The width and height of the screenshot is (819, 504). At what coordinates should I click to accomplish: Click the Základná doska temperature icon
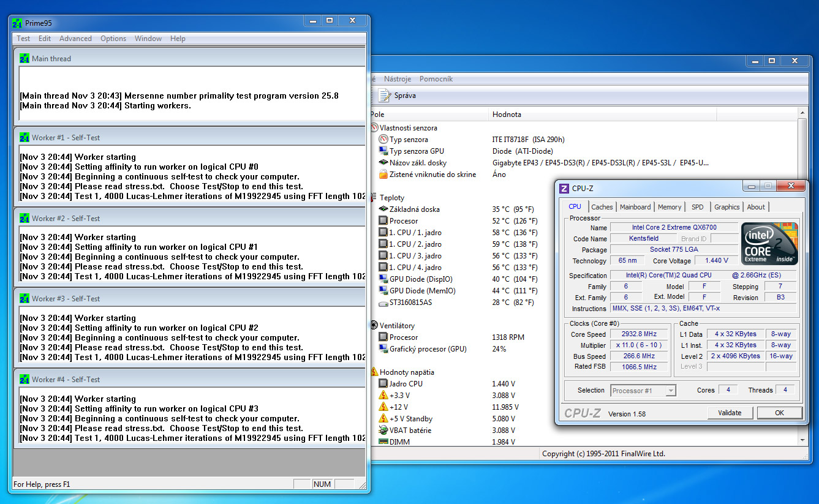[383, 209]
